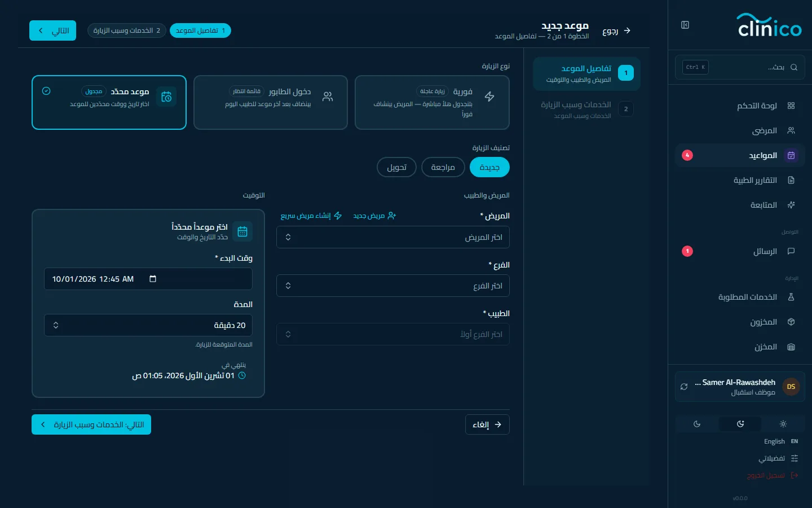Viewport: 812px width, 508px height.
Task: Select تفاصيل الموعد in the vertical step list
Action: 586,73
